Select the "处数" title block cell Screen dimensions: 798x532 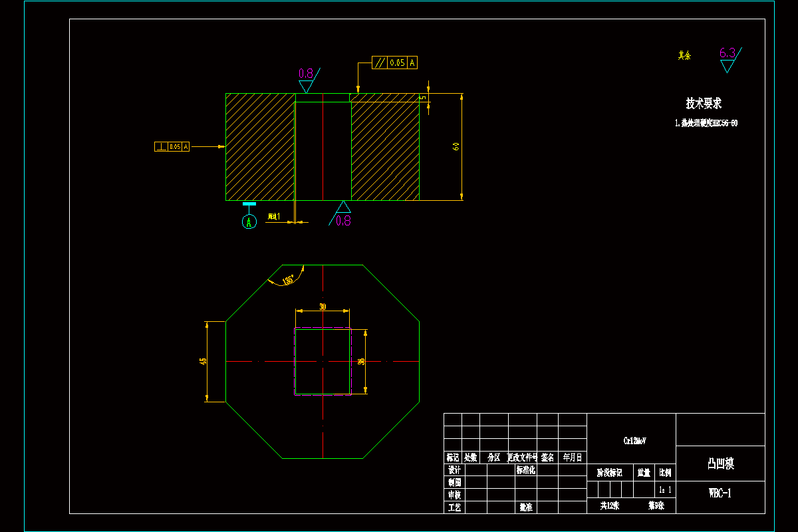pyautogui.click(x=471, y=458)
